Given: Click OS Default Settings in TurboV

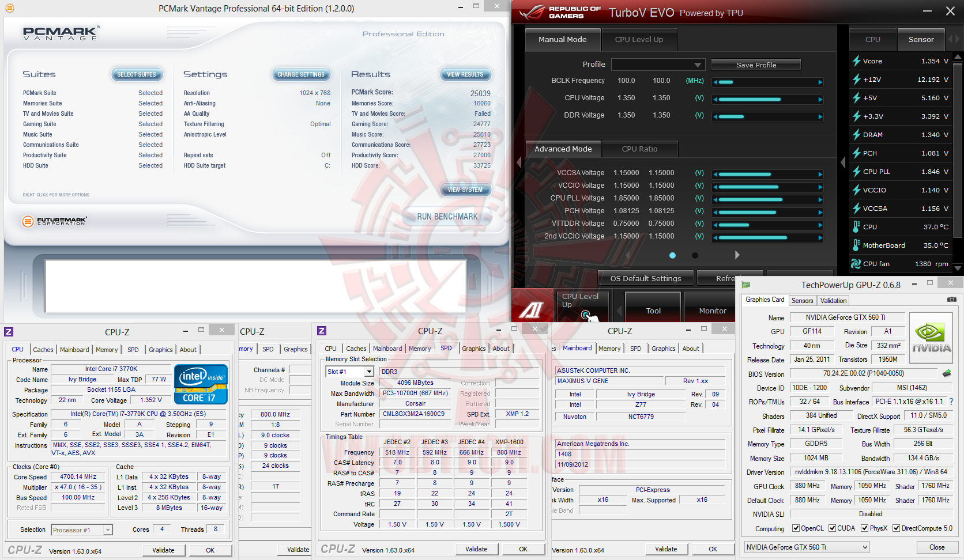Looking at the screenshot, I should coord(646,278).
